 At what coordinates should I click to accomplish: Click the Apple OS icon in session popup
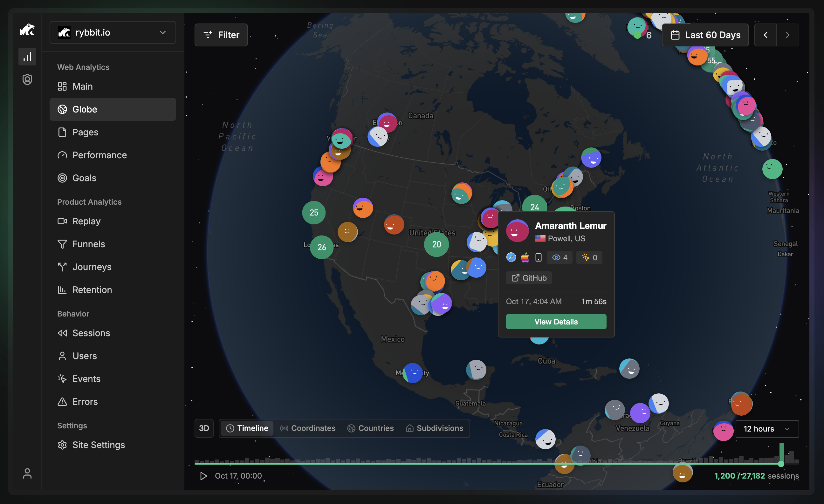click(525, 257)
